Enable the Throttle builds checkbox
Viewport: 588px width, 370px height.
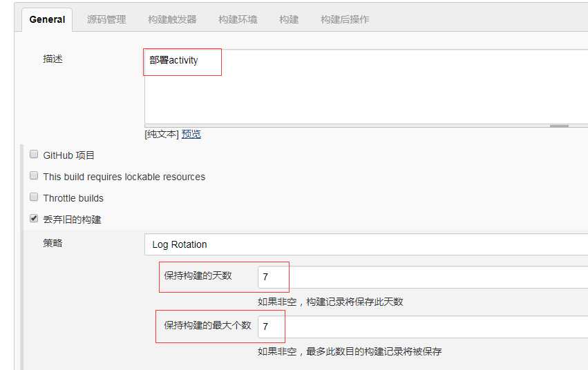[x=34, y=197]
